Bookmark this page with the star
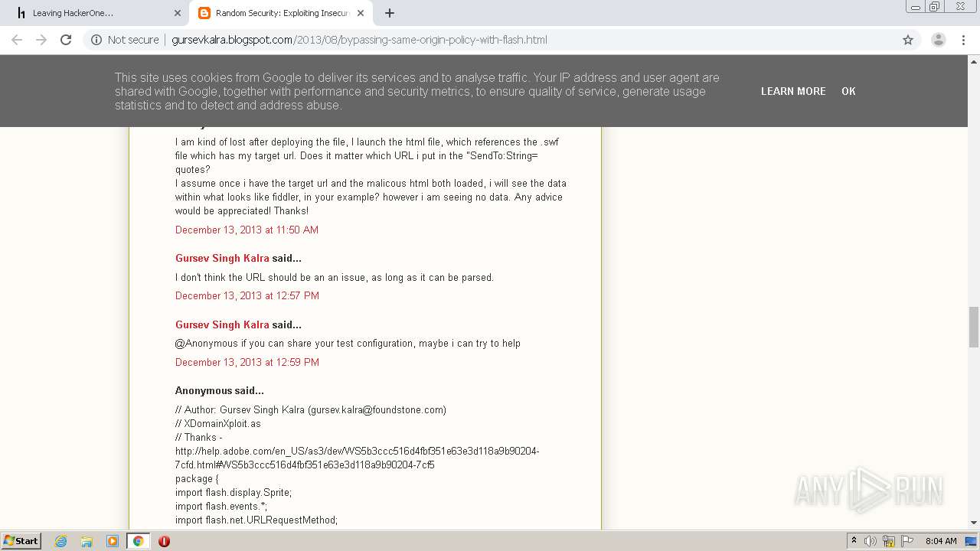Screen dimensions: 980x551 pyautogui.click(x=908, y=40)
